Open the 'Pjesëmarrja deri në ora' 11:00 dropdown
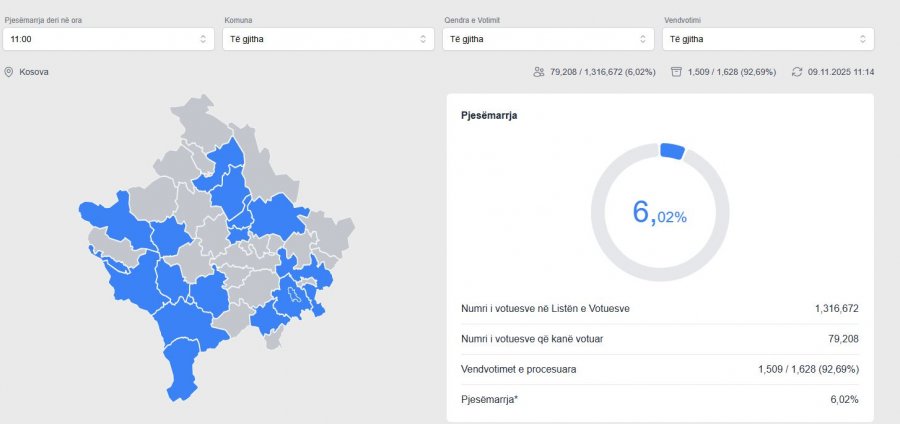900x424 pixels. click(x=108, y=39)
